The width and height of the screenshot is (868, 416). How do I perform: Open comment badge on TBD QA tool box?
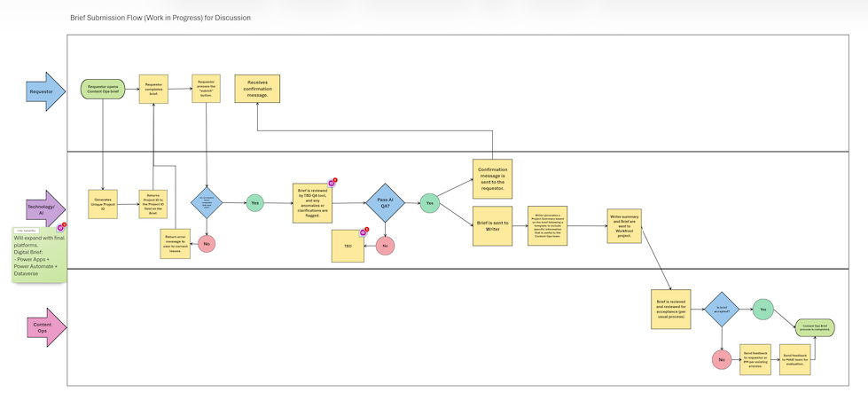(x=332, y=182)
